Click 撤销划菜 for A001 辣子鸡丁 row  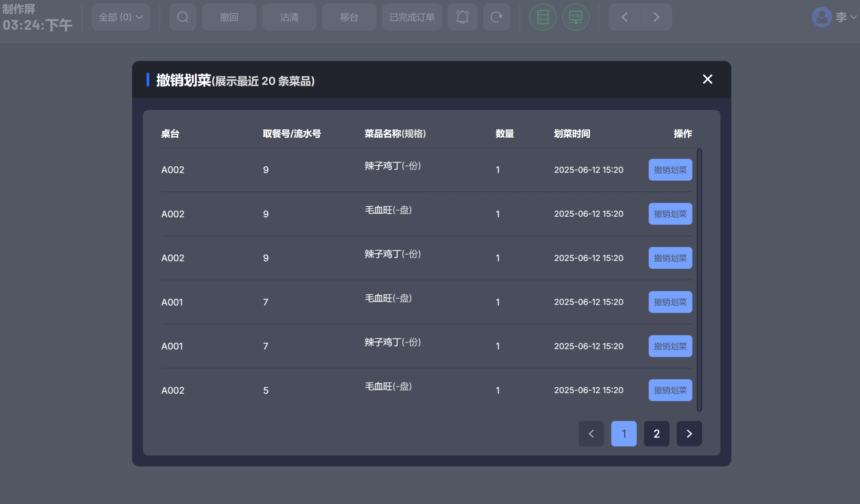[x=670, y=346]
